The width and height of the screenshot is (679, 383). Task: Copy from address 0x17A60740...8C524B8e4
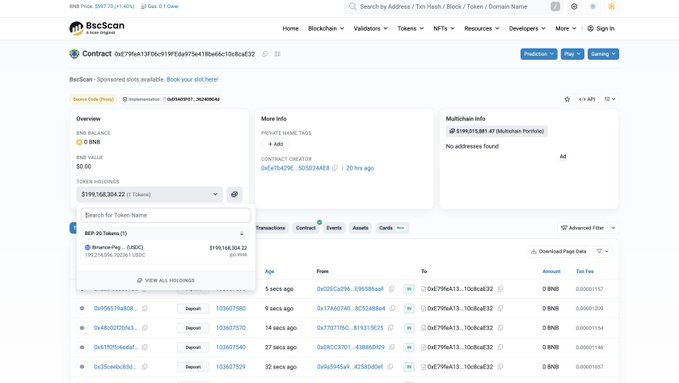(392, 308)
